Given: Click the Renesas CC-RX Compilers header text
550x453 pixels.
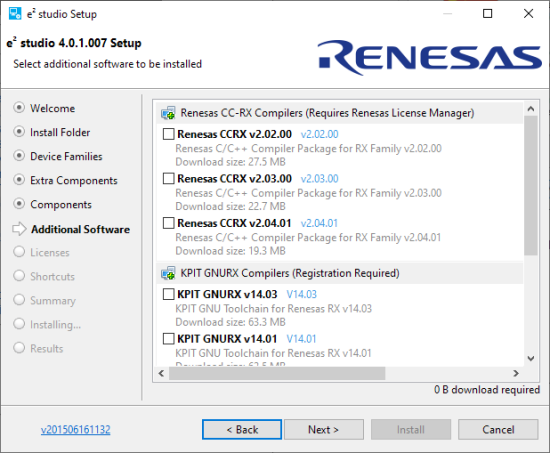Looking at the screenshot, I should click(x=327, y=113).
